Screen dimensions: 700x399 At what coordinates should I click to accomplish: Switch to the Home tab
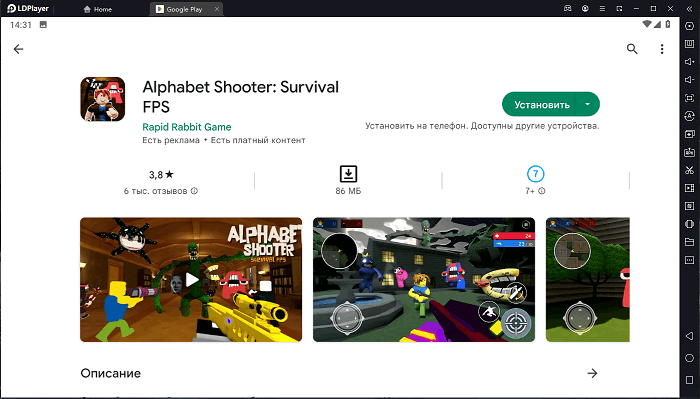point(98,9)
